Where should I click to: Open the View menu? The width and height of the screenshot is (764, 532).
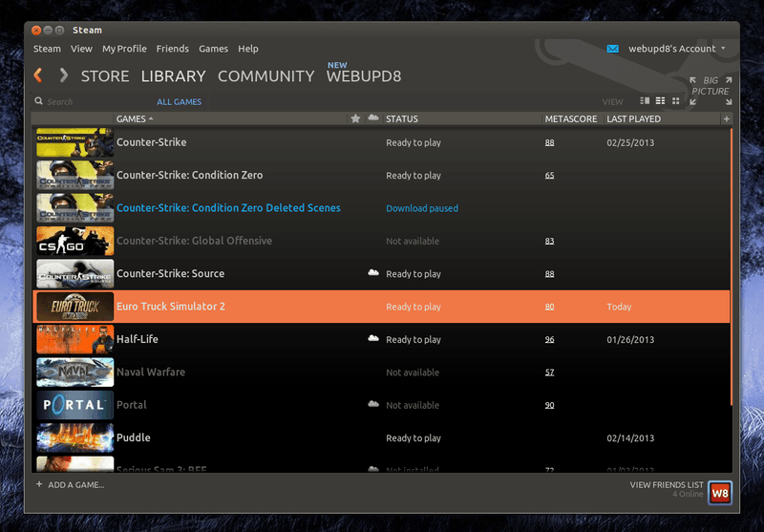coord(81,49)
